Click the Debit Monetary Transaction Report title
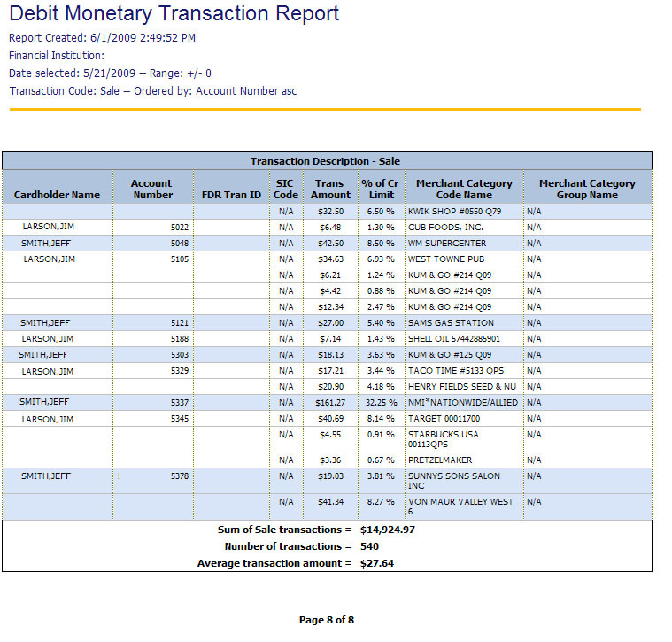This screenshot has width=672, height=642. click(x=174, y=14)
